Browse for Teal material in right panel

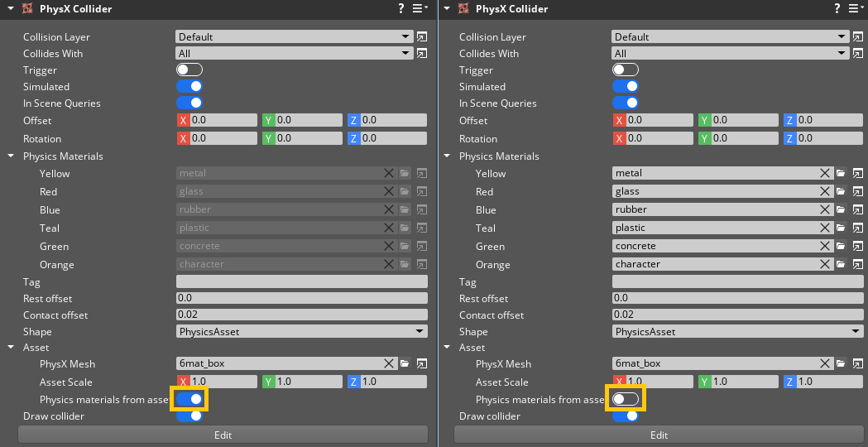(841, 228)
